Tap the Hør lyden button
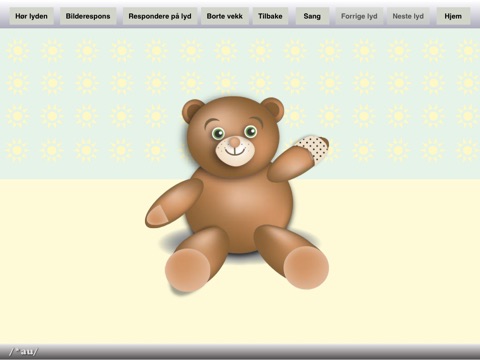Image resolution: width=480 pixels, height=360 pixels. click(x=31, y=16)
